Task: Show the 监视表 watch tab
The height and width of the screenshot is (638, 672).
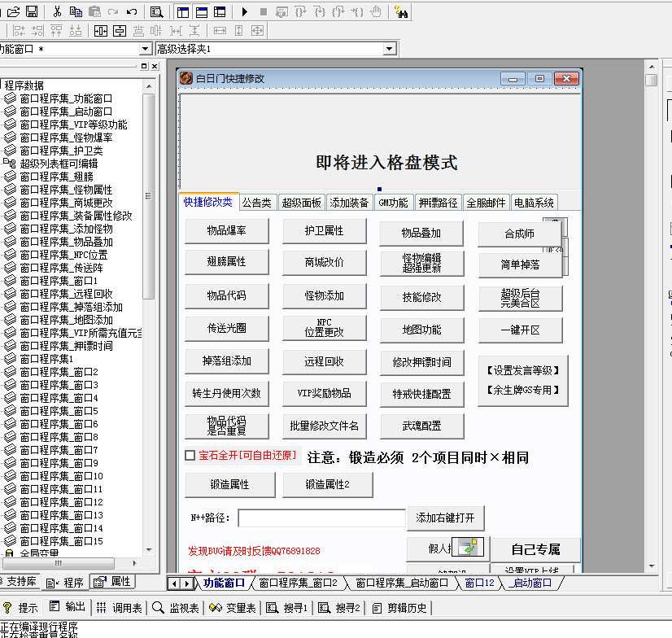Action: pos(177,608)
